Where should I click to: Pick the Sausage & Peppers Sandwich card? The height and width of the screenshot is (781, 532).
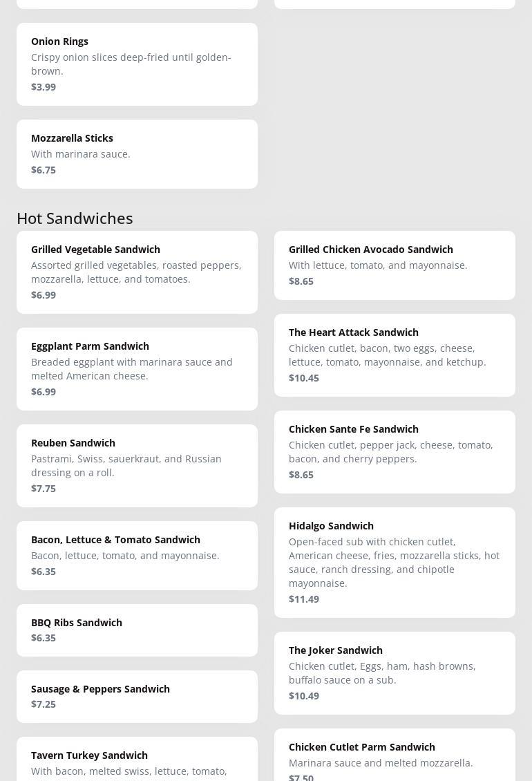137,696
